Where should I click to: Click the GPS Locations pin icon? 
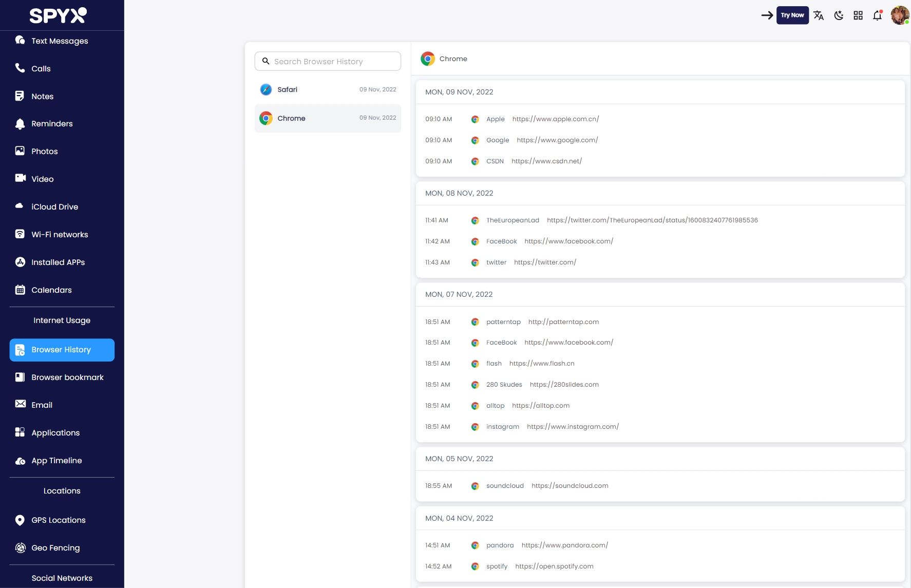point(20,520)
